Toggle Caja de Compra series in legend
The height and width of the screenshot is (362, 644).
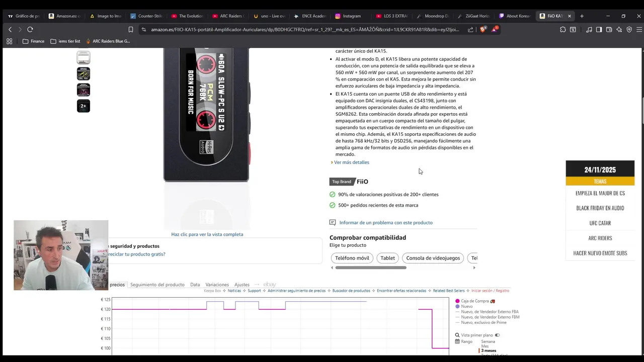click(475, 301)
